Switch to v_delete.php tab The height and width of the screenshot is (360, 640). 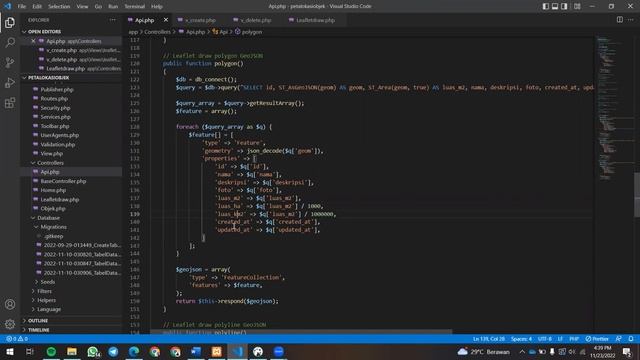(256, 20)
